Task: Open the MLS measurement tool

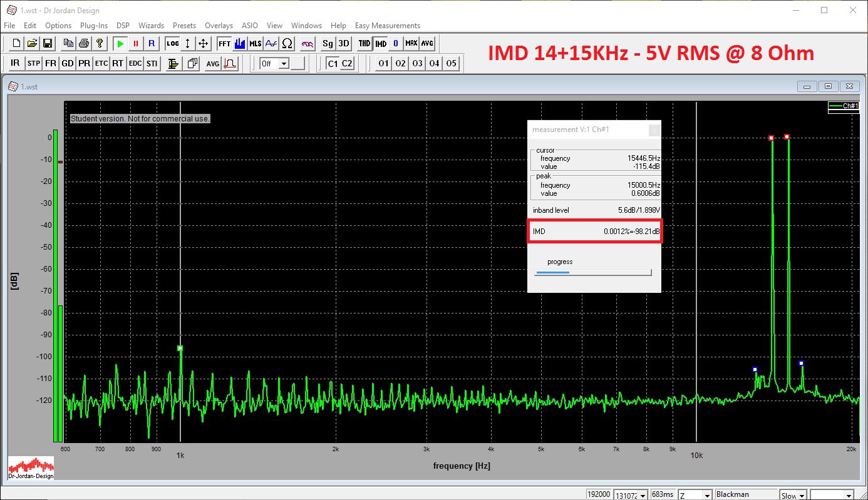Action: point(256,44)
